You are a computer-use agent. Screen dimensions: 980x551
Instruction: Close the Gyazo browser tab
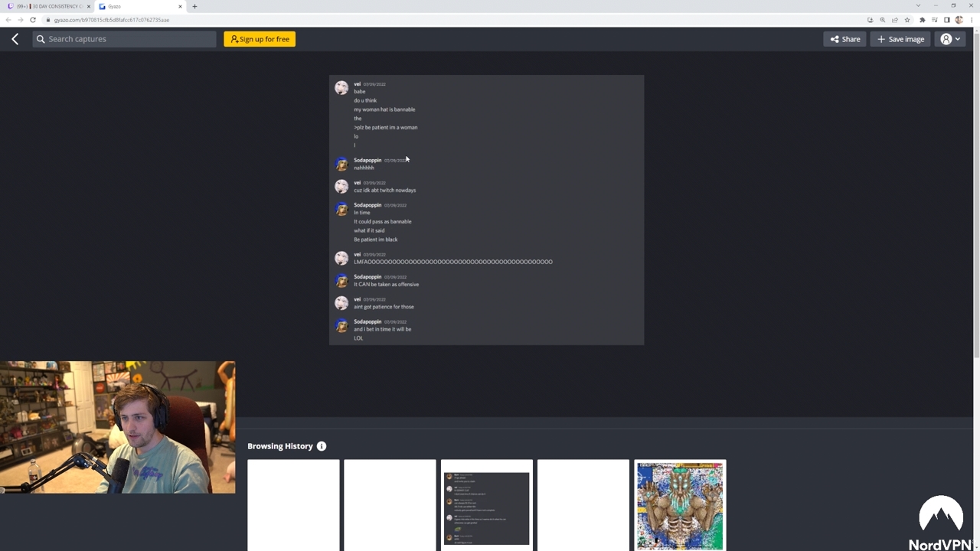pos(181,6)
